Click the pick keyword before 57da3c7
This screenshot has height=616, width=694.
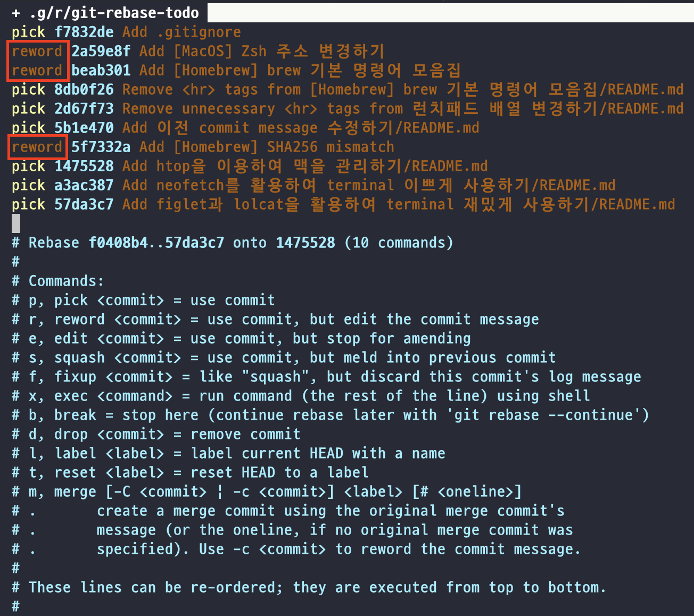[x=28, y=204]
